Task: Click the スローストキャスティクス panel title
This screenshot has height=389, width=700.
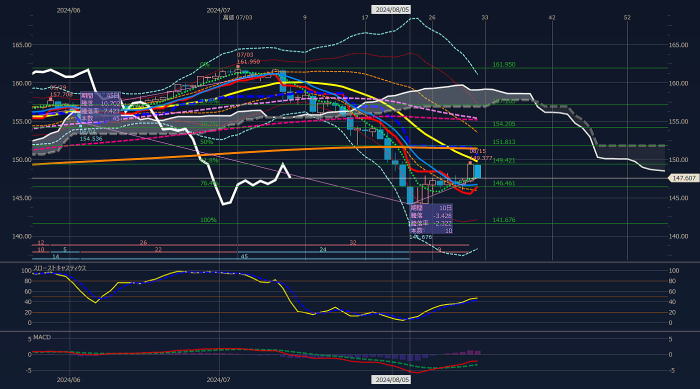Action: point(60,268)
